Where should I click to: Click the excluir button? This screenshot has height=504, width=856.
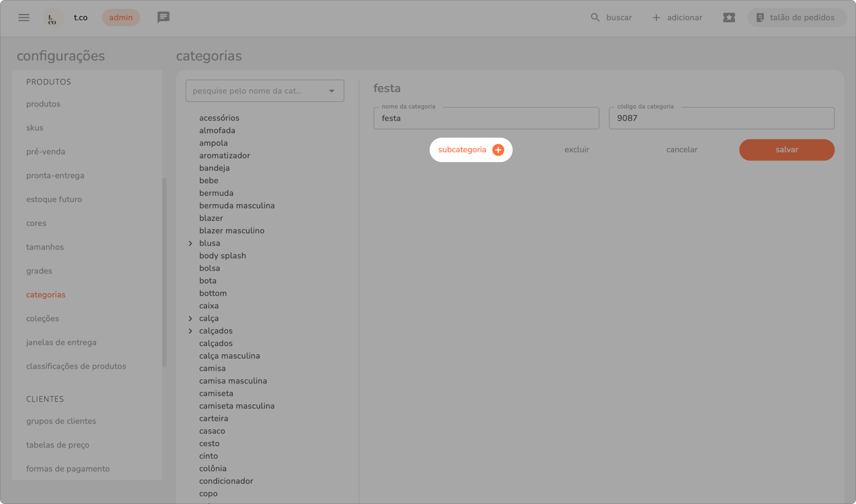click(x=576, y=150)
